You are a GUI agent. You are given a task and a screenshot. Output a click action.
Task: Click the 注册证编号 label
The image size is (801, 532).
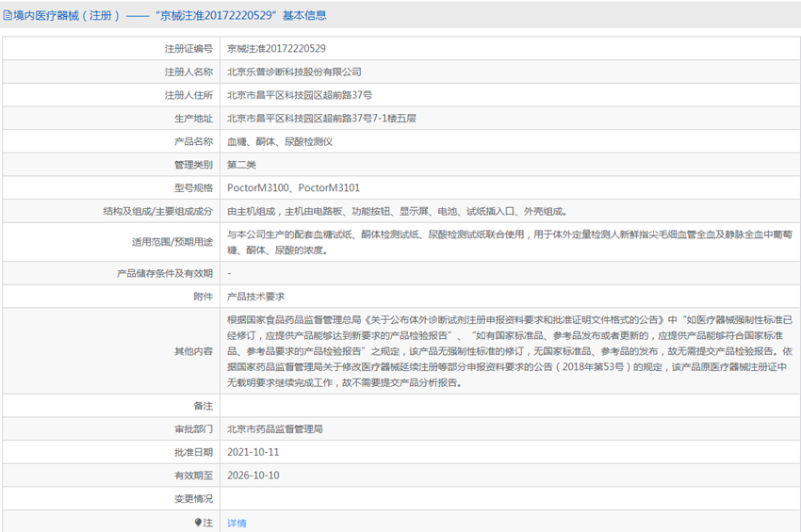click(188, 49)
